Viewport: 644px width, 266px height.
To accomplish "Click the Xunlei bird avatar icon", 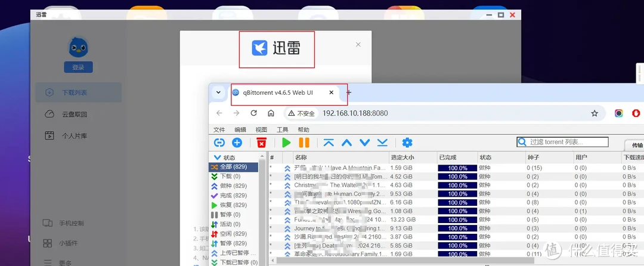I will (78, 48).
